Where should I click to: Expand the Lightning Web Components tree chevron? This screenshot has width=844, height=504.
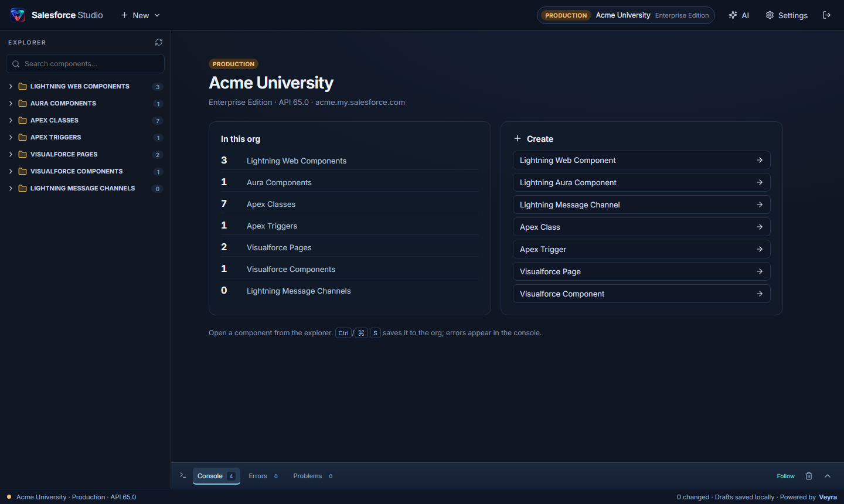tap(11, 86)
